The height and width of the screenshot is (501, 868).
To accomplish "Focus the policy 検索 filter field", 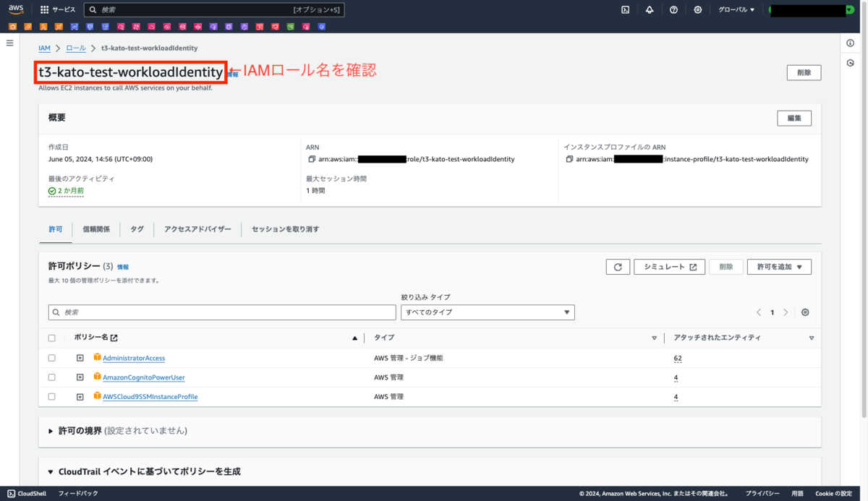I will (x=224, y=312).
